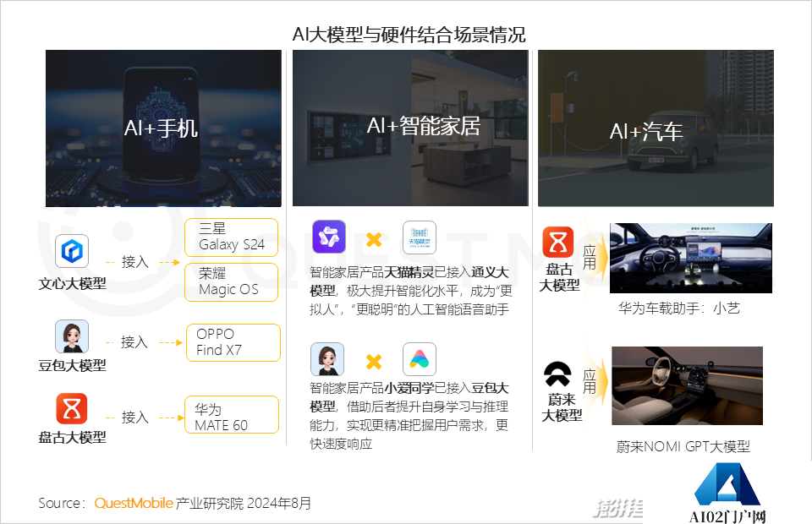This screenshot has height=524, width=812.
Task: Click the title AI大模型与硬件结合场景情况
Action: [409, 35]
